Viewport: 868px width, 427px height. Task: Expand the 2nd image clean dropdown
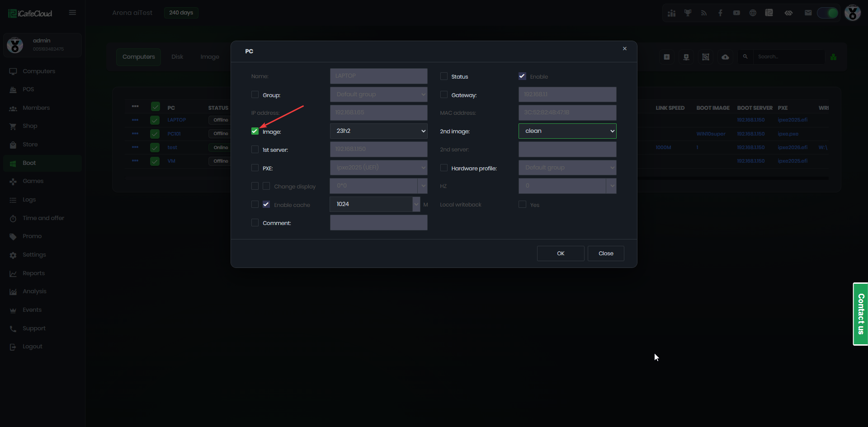(x=567, y=131)
